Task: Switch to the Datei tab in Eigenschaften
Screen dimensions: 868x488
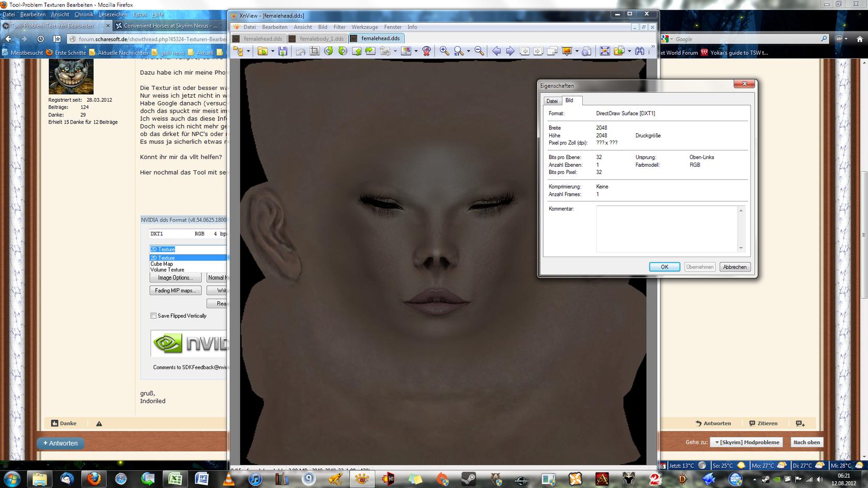Action: pyautogui.click(x=552, y=101)
